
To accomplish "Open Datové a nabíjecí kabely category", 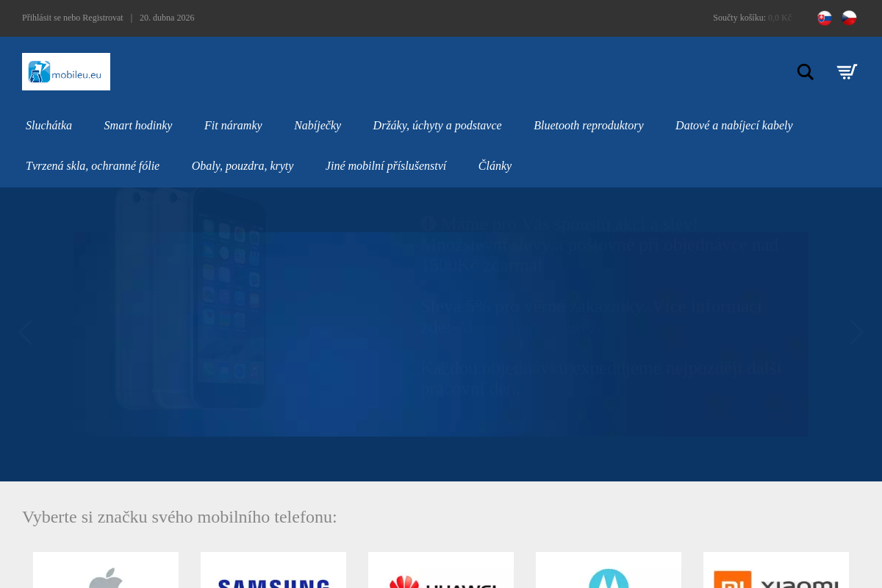I will point(734,126).
